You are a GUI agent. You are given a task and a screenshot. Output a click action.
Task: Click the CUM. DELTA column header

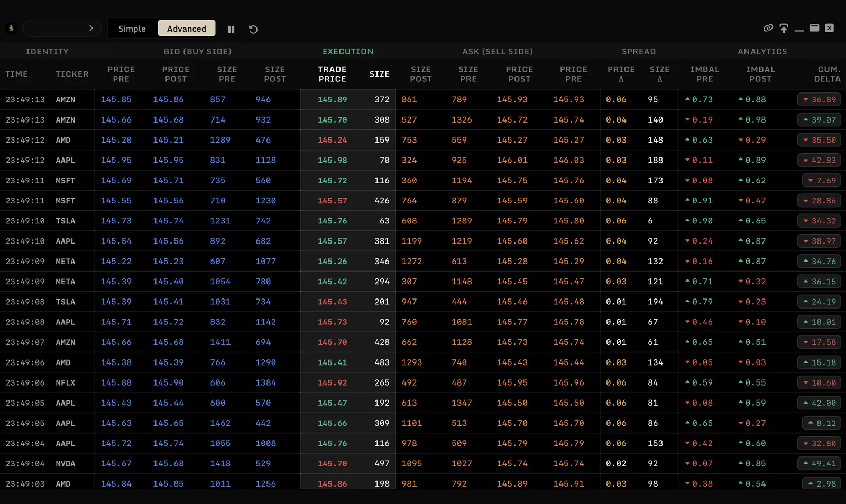coord(829,74)
